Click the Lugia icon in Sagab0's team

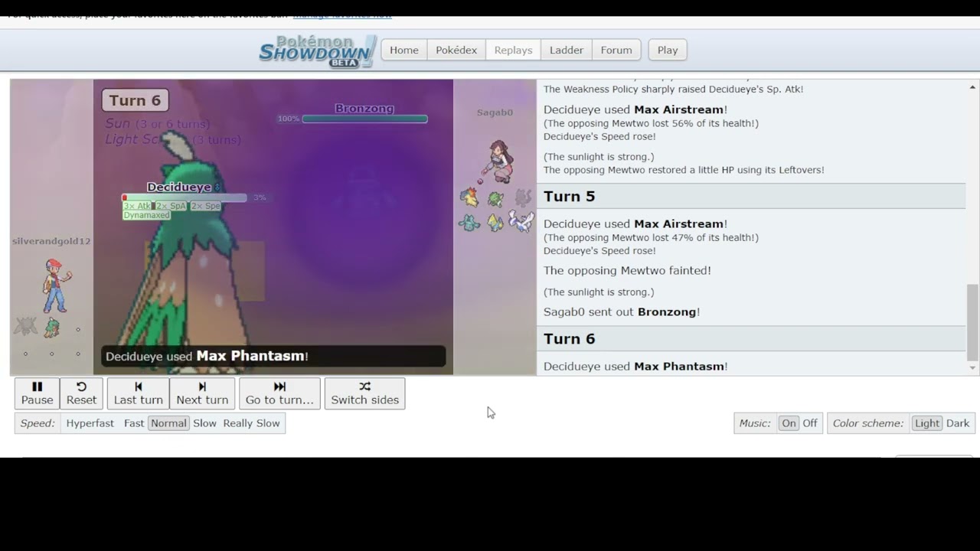tap(521, 223)
